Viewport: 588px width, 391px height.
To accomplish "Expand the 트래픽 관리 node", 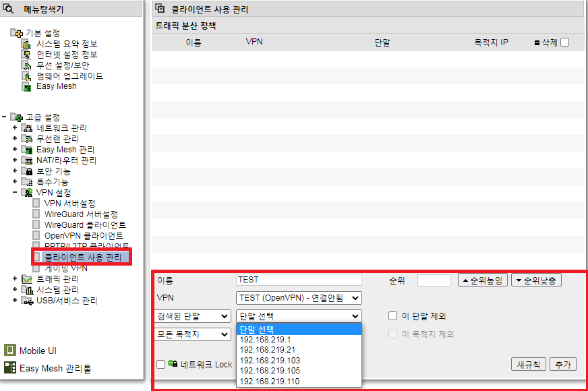I will [15, 279].
